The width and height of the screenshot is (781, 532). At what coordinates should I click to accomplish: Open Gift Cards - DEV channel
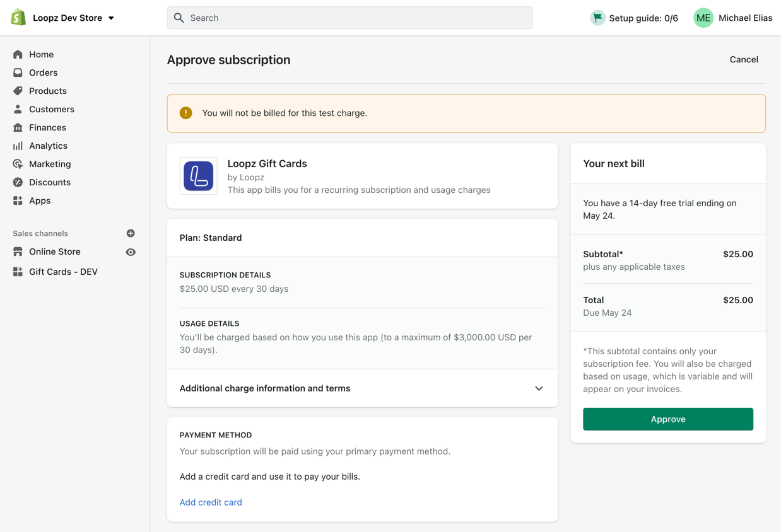click(x=63, y=272)
